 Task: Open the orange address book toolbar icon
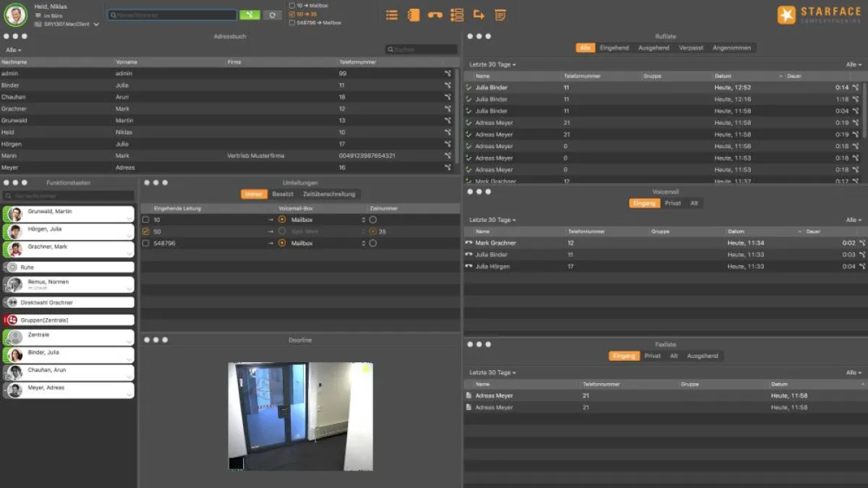[x=414, y=15]
